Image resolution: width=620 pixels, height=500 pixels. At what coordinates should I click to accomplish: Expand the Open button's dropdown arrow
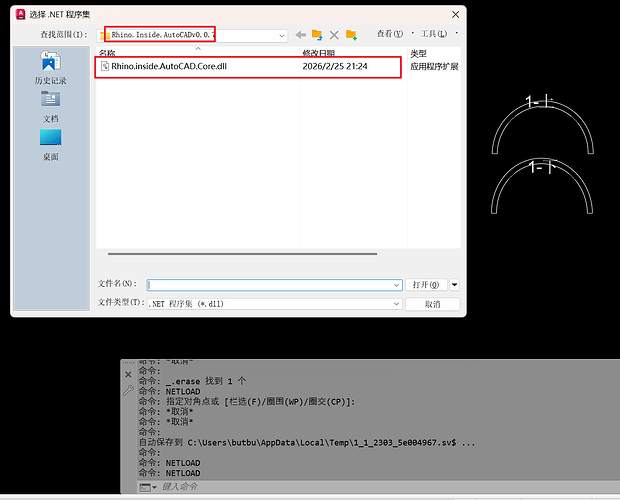tap(454, 285)
